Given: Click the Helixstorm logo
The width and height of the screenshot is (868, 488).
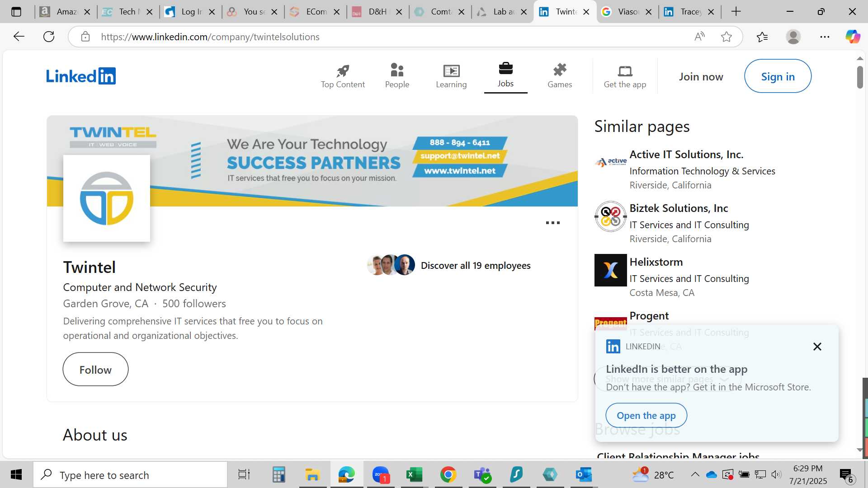Looking at the screenshot, I should [610, 270].
